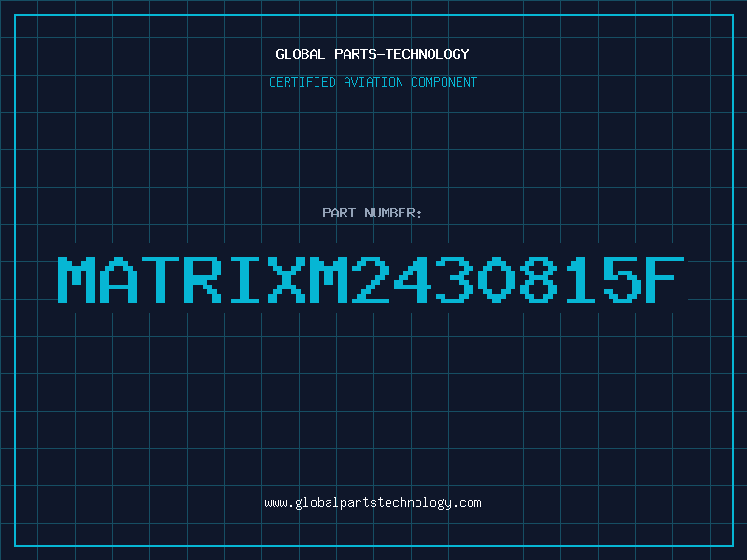Open the www.globalpartstechnology.com link
The image size is (747, 560).
(x=373, y=503)
